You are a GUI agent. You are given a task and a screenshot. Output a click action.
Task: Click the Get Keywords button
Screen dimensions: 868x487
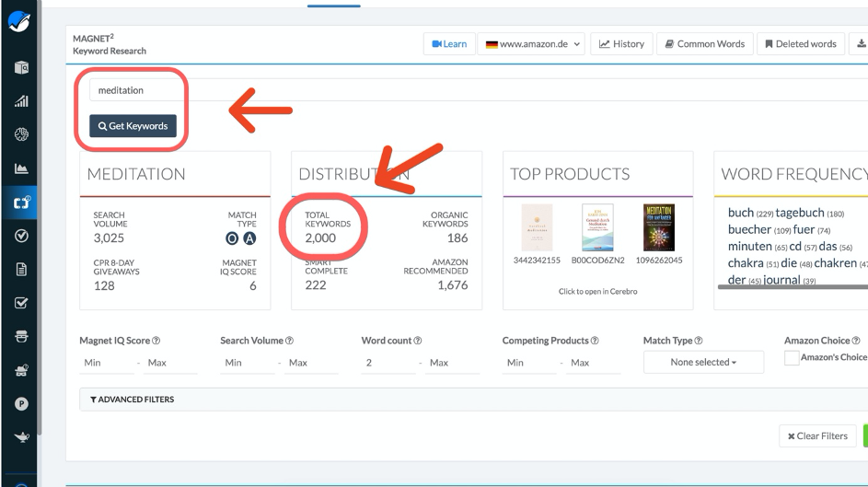click(x=133, y=126)
